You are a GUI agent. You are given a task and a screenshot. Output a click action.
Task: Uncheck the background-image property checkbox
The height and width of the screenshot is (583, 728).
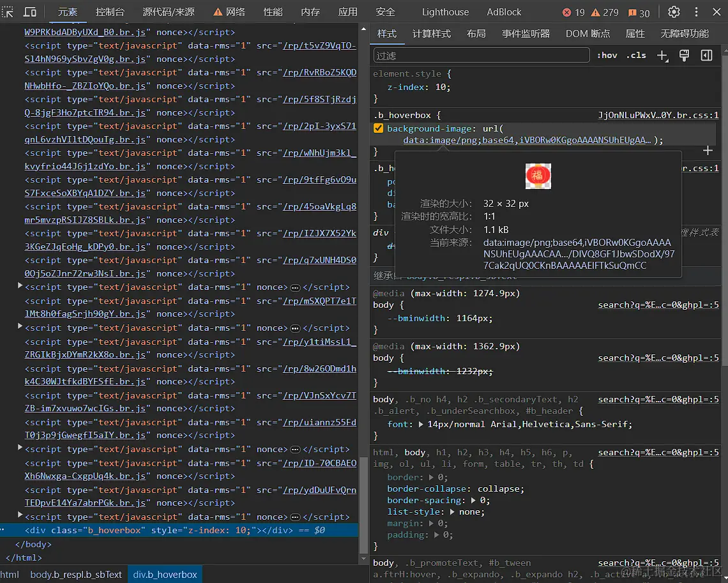(x=379, y=128)
